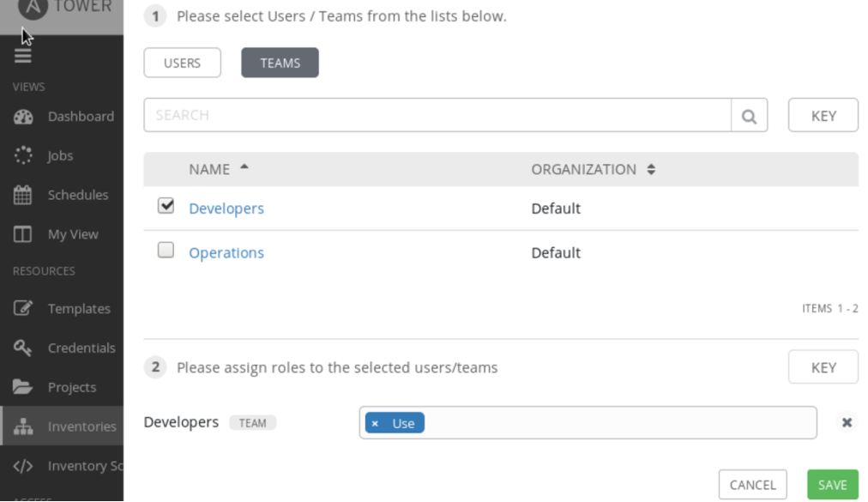Click the My View columns icon

coord(23,234)
